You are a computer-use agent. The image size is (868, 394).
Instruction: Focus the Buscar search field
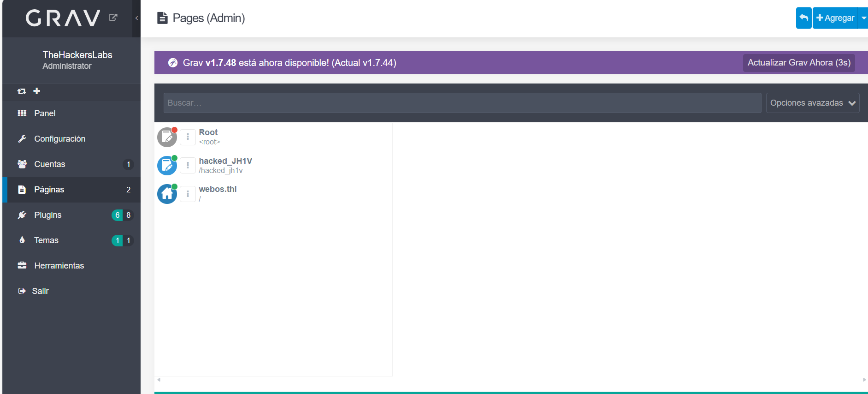click(462, 103)
